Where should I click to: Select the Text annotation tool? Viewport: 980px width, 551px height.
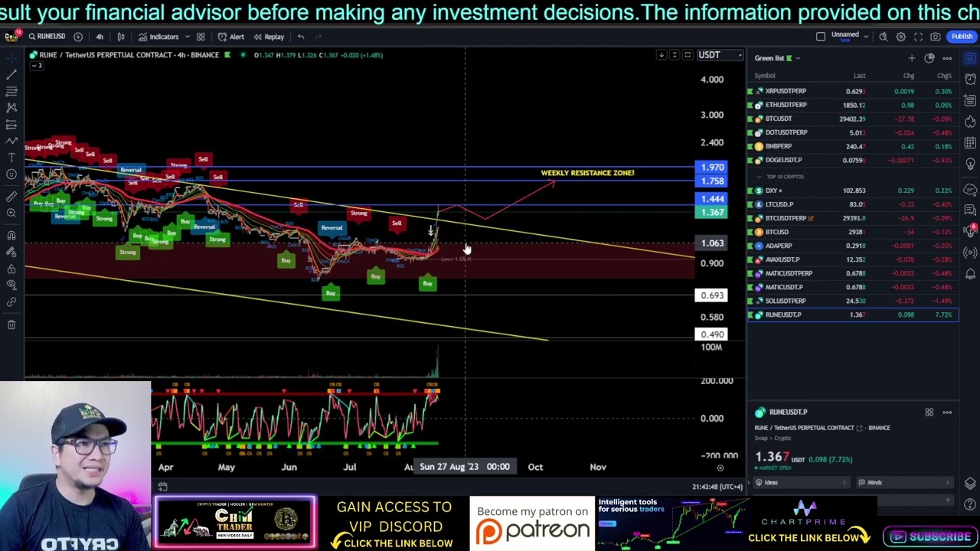coord(11,158)
